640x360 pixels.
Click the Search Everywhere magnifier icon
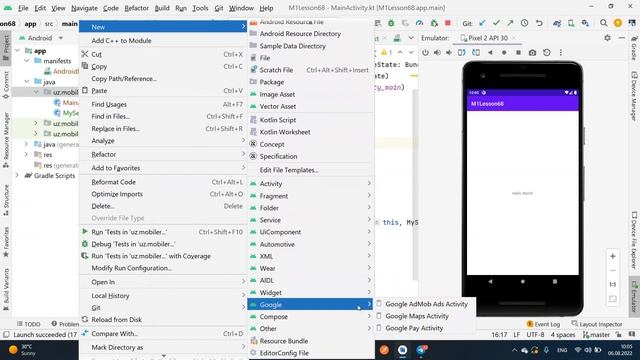click(x=603, y=23)
